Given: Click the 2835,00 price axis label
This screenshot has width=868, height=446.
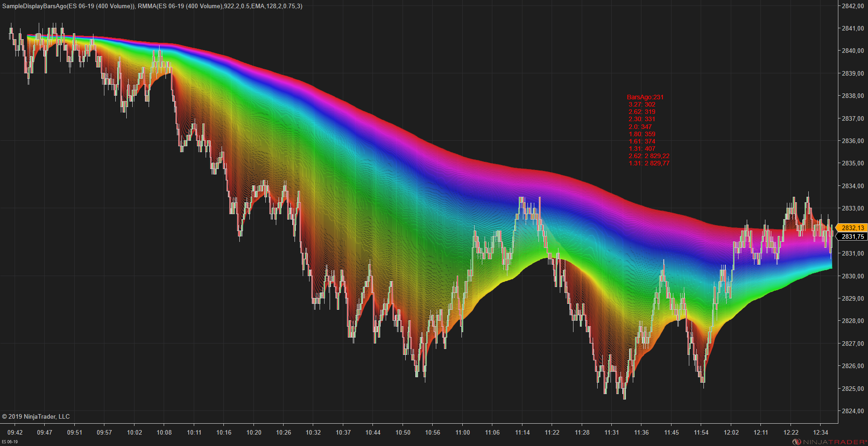Looking at the screenshot, I should coord(852,163).
